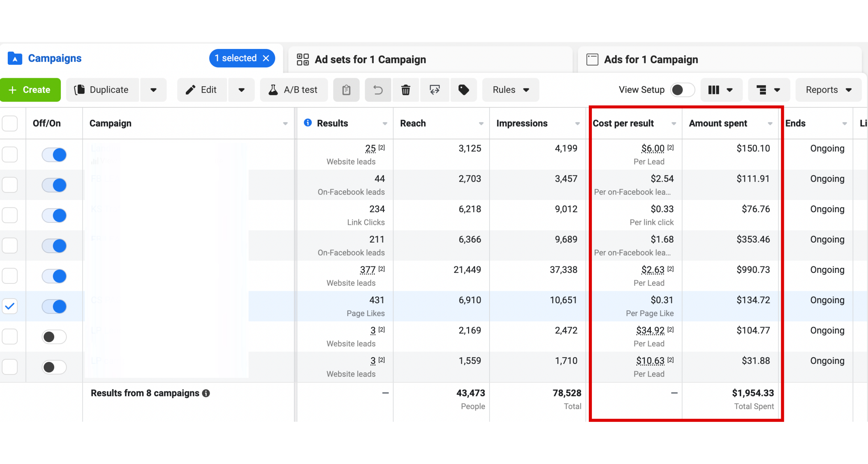
Task: Toggle the View Setup switch
Action: pyautogui.click(x=682, y=90)
